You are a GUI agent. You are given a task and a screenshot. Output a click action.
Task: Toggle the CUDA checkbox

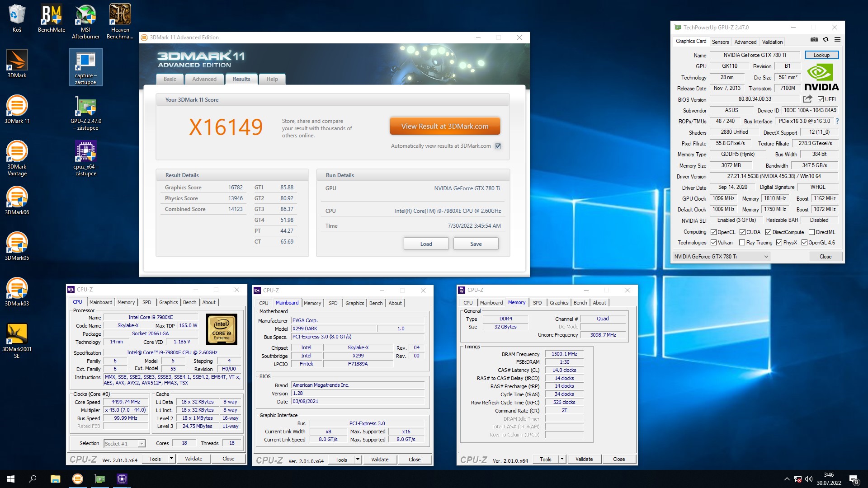742,232
